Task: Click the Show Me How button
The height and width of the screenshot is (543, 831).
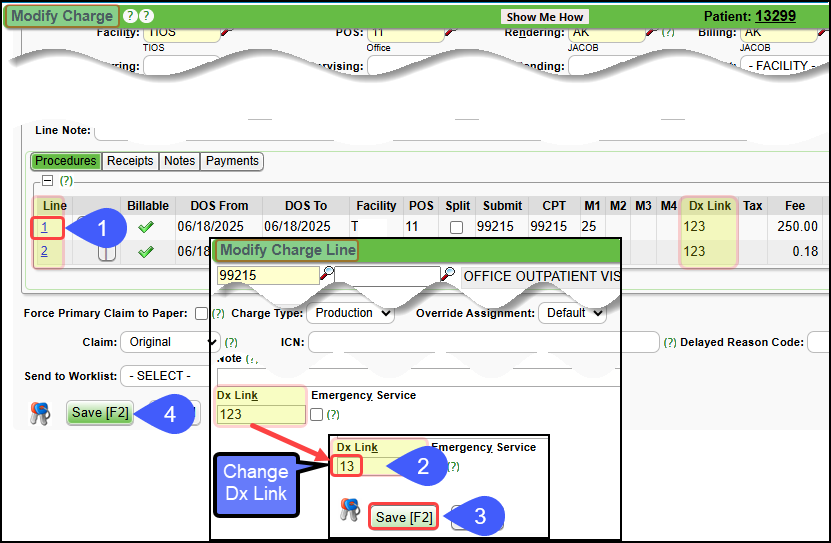Action: click(544, 17)
